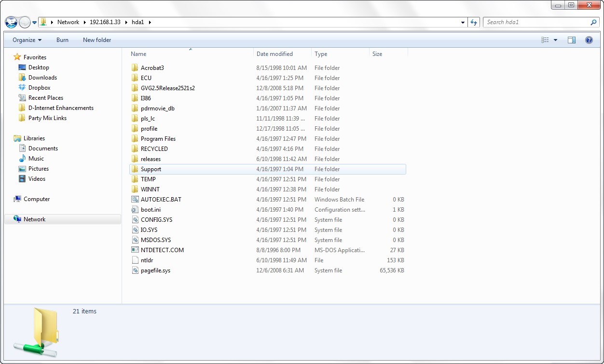Click the Back navigation button

[x=11, y=22]
